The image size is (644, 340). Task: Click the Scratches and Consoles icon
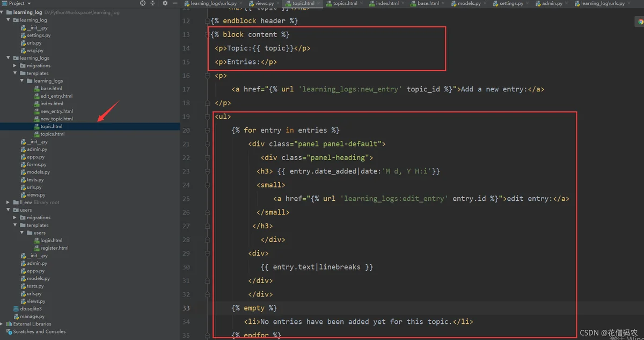coord(9,331)
